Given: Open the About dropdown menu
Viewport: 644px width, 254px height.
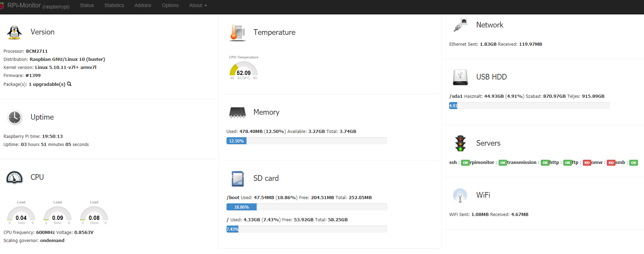Looking at the screenshot, I should pyautogui.click(x=198, y=5).
